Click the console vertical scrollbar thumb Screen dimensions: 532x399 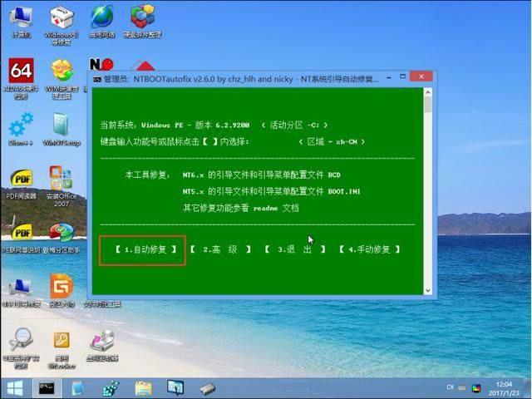click(x=428, y=105)
